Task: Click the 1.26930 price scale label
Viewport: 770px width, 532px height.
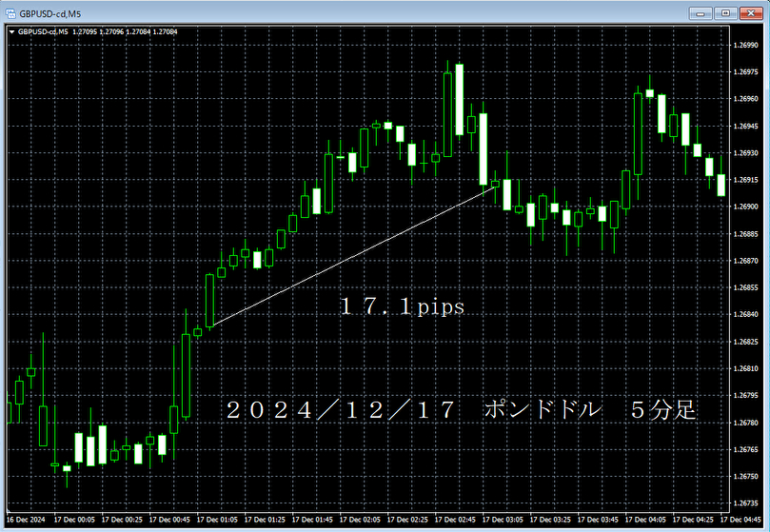Action: pos(745,153)
